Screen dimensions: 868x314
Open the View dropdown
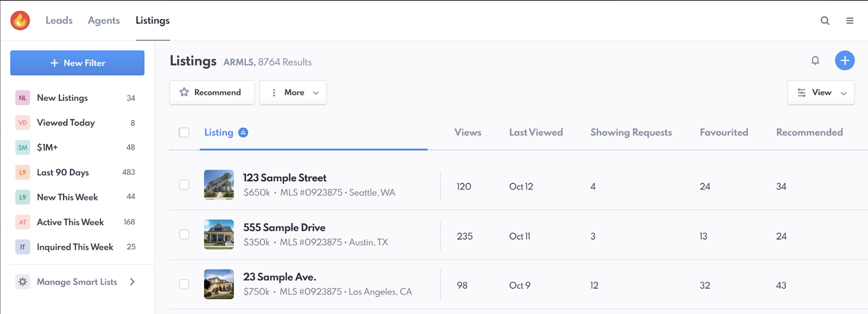click(821, 92)
